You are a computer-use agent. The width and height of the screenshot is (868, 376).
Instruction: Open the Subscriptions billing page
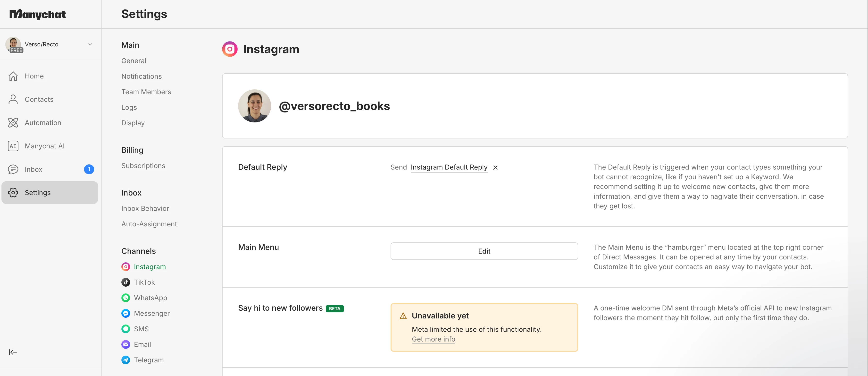(x=143, y=166)
